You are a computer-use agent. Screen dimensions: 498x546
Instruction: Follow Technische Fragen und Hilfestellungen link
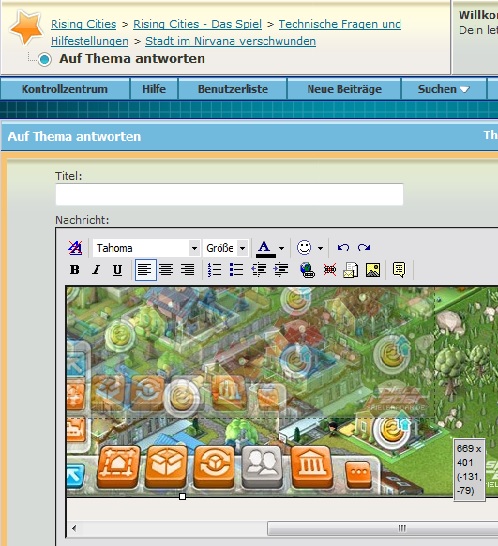[340, 24]
